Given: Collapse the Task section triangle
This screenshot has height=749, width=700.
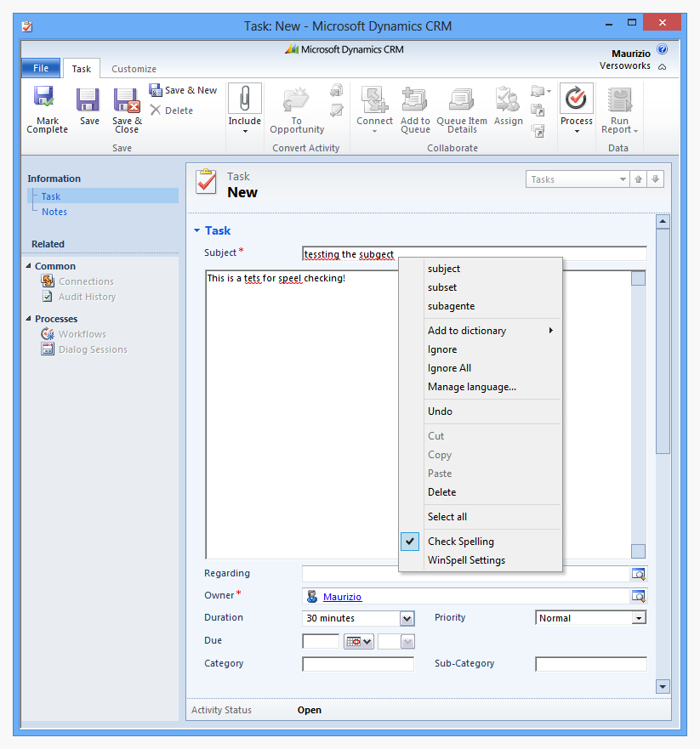Looking at the screenshot, I should click(196, 230).
